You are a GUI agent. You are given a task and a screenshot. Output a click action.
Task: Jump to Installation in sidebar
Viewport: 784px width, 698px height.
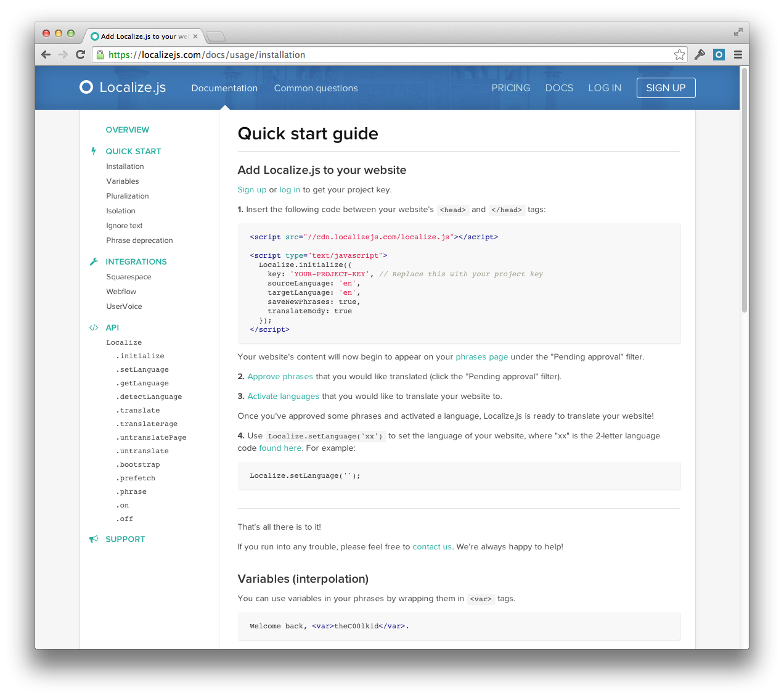tap(125, 166)
